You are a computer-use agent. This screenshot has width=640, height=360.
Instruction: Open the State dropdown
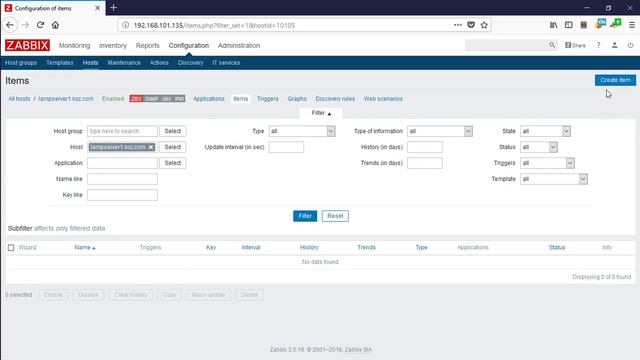[x=545, y=131]
